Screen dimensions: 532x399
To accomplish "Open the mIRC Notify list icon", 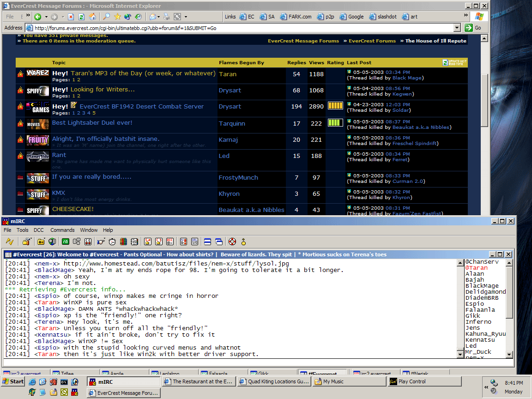I will pyautogui.click(x=183, y=242).
